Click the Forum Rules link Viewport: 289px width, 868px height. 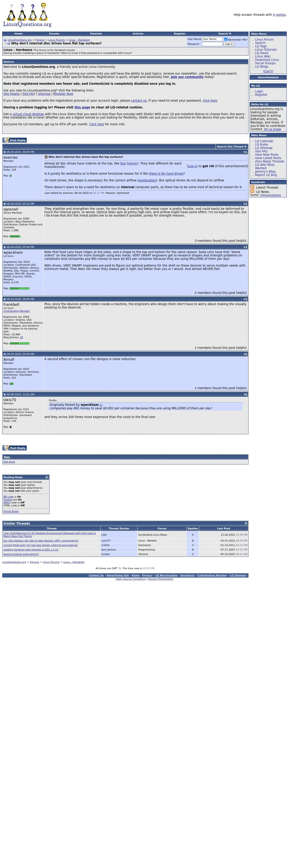coord(11,512)
